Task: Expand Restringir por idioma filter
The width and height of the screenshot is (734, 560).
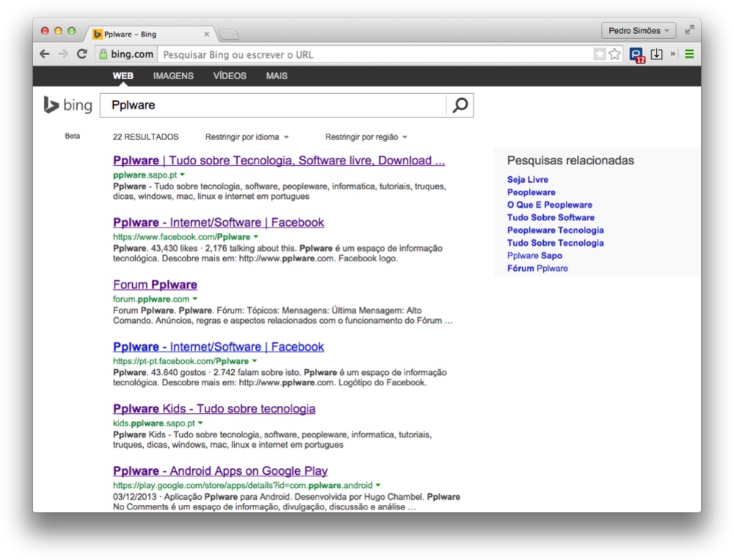Action: coord(247,137)
